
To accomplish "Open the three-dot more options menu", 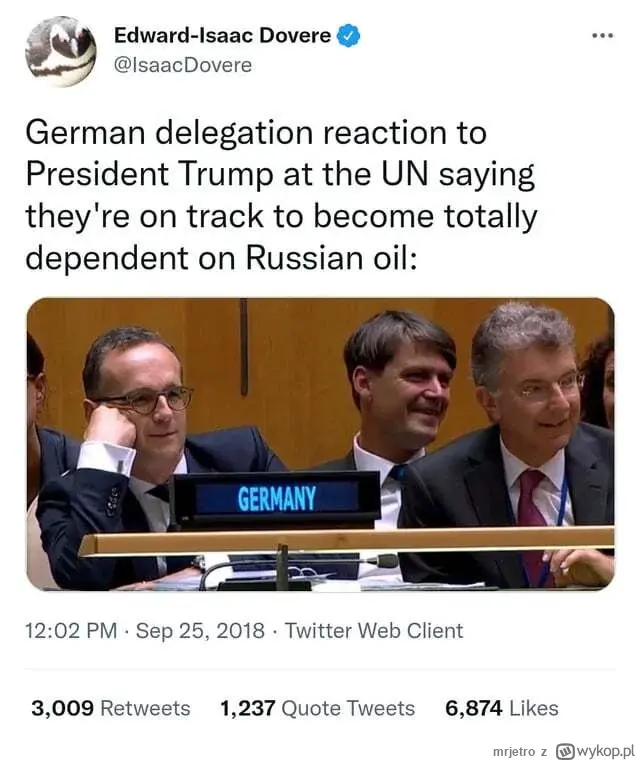I will (x=602, y=36).
